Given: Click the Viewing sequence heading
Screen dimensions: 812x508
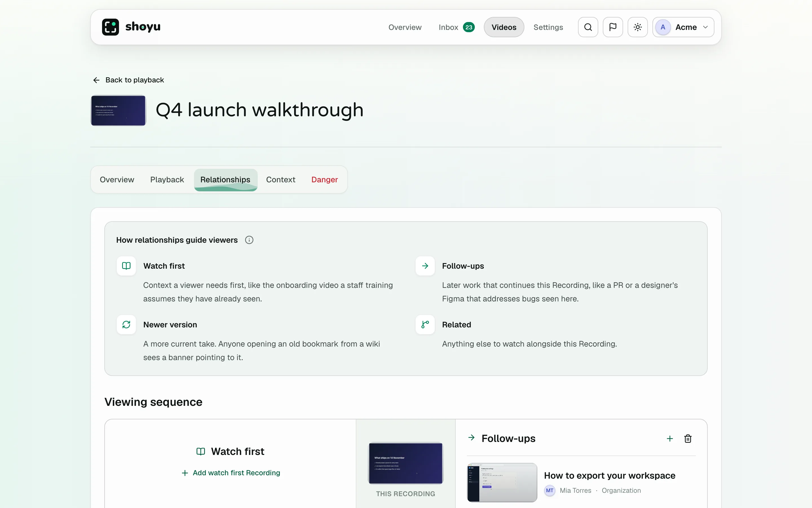Looking at the screenshot, I should [153, 402].
